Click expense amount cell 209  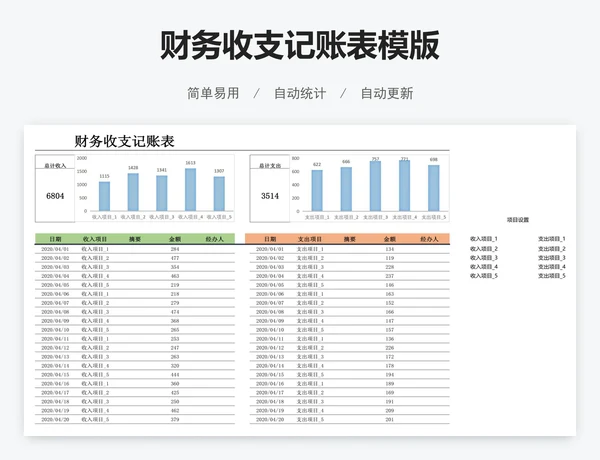tap(390, 411)
